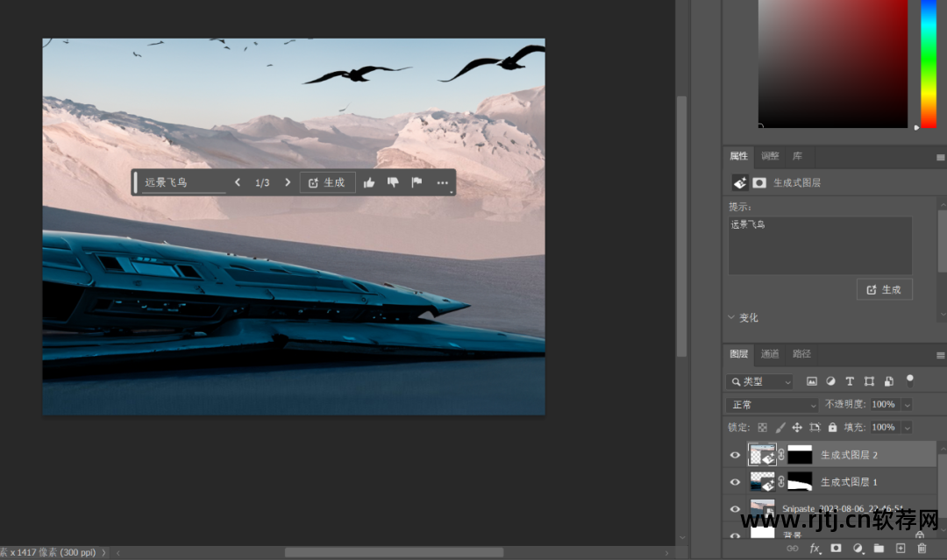Delete the selected layer
Image resolution: width=947 pixels, height=560 pixels.
(x=922, y=549)
